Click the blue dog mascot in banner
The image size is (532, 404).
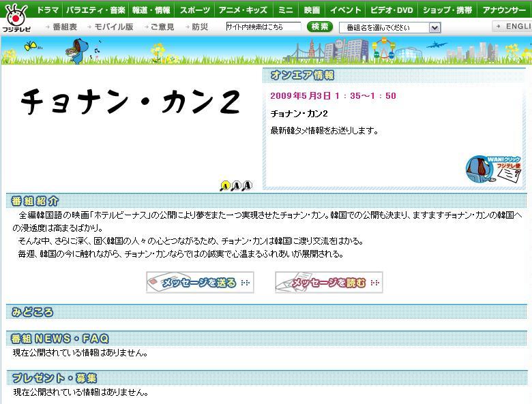click(77, 51)
